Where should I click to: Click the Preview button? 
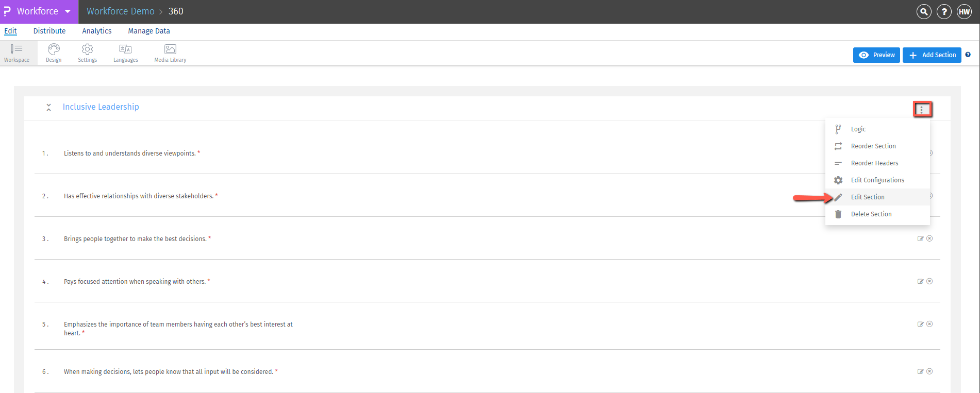[x=876, y=55]
